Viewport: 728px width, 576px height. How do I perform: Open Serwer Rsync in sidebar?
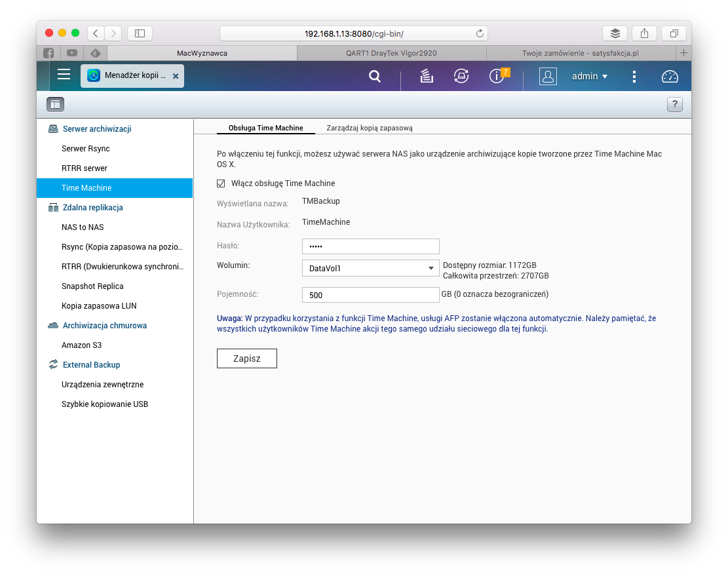[115, 149]
